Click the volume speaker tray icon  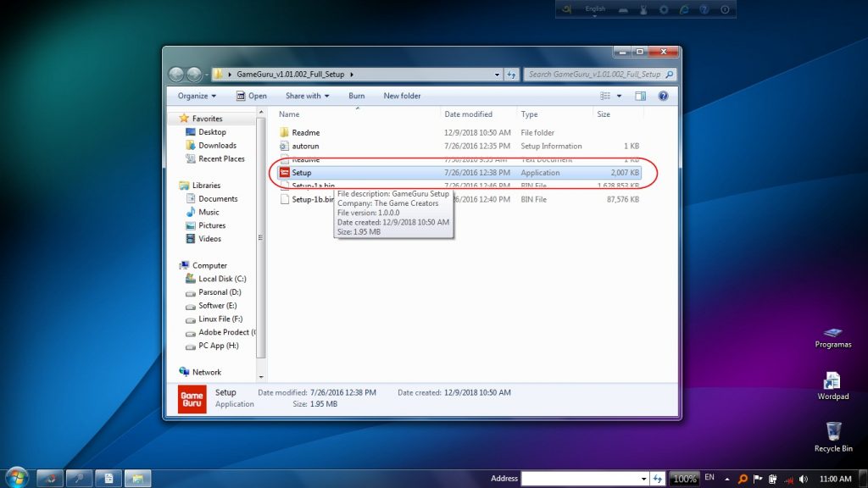804,480
